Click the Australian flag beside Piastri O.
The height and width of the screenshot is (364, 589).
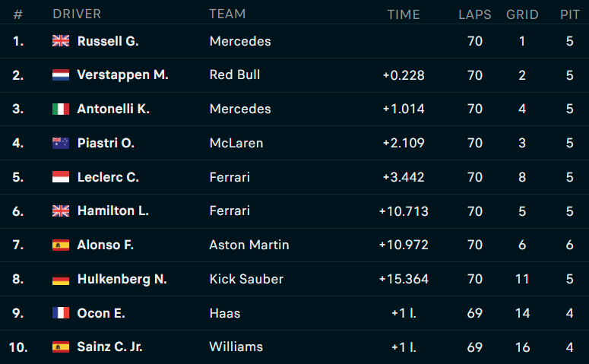61,143
